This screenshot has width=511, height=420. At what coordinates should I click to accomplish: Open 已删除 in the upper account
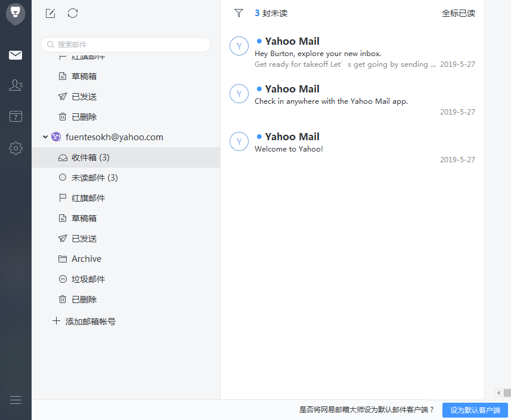[x=126, y=117]
